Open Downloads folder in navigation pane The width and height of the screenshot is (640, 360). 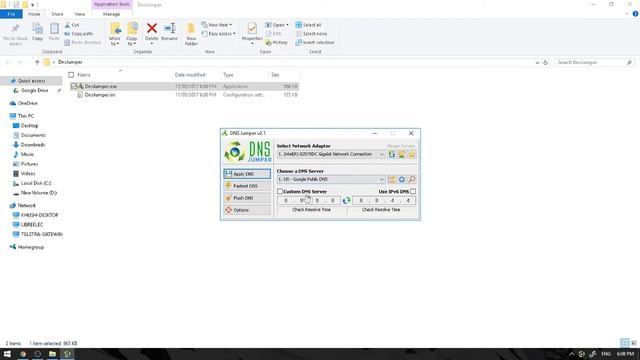pos(33,145)
